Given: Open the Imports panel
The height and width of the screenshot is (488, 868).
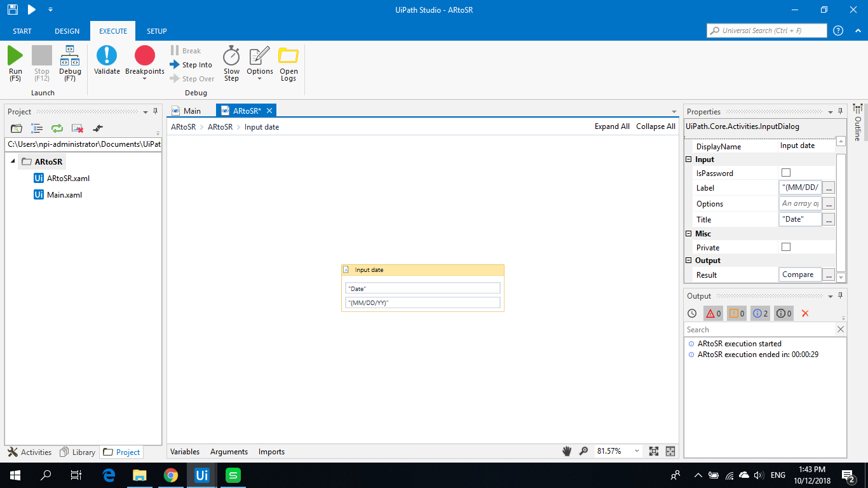Looking at the screenshot, I should point(271,452).
